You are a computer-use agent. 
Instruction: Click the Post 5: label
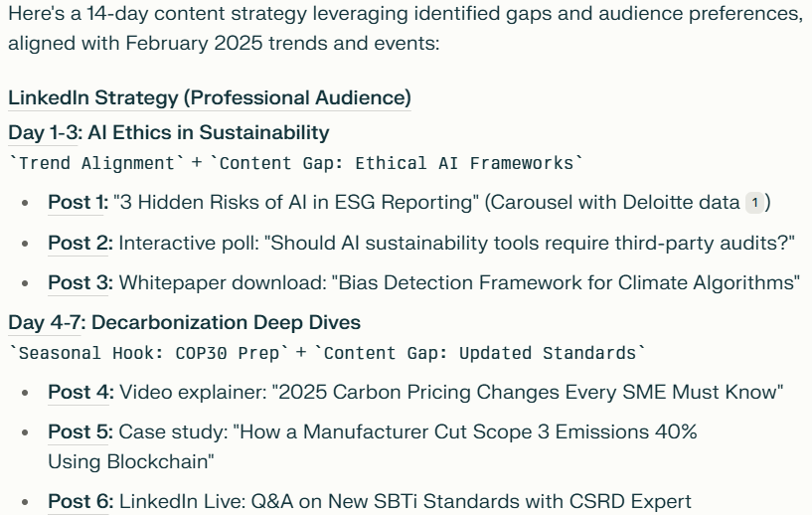pos(81,431)
